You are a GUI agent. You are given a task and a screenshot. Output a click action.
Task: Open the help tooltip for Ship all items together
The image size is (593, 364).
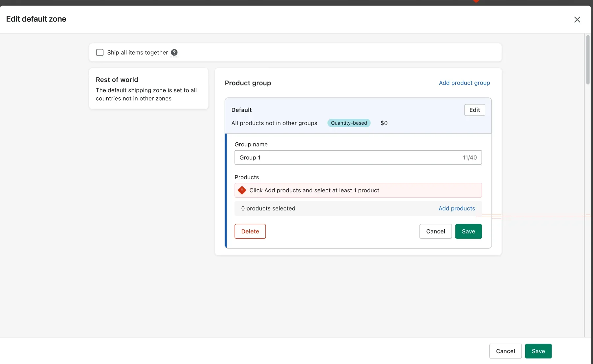[174, 52]
